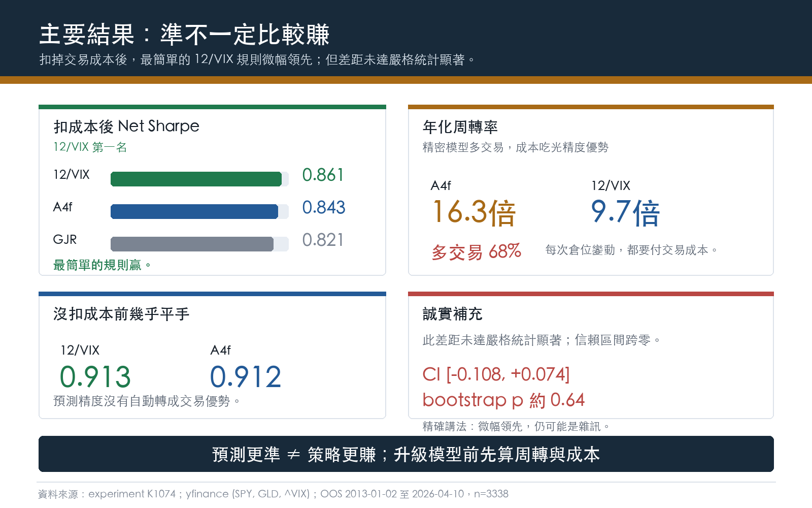Click the 資料來源 experiment K1074 footer line
Screen dimensions: 812x508
[x=273, y=494]
